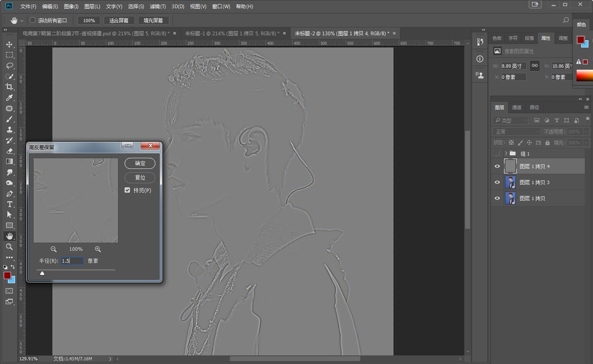Click the 适合屏幕 button
Image resolution: width=593 pixels, height=364 pixels.
click(x=119, y=20)
